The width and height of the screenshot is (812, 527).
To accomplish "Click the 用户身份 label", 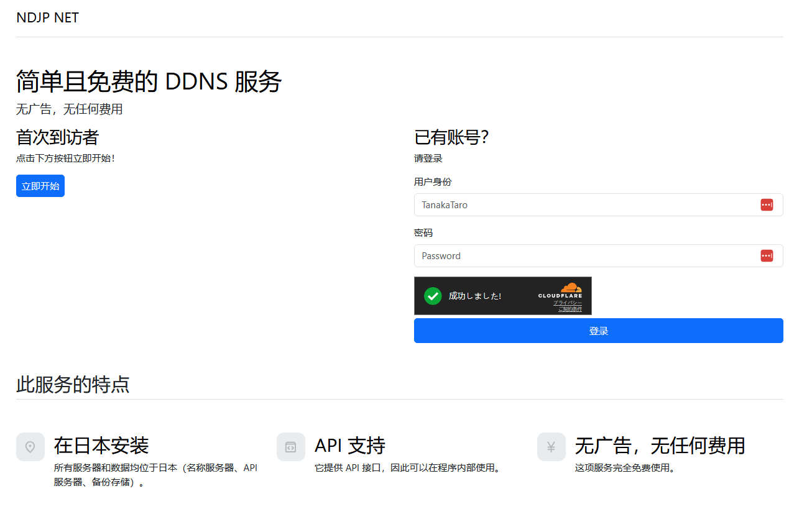I will click(433, 182).
